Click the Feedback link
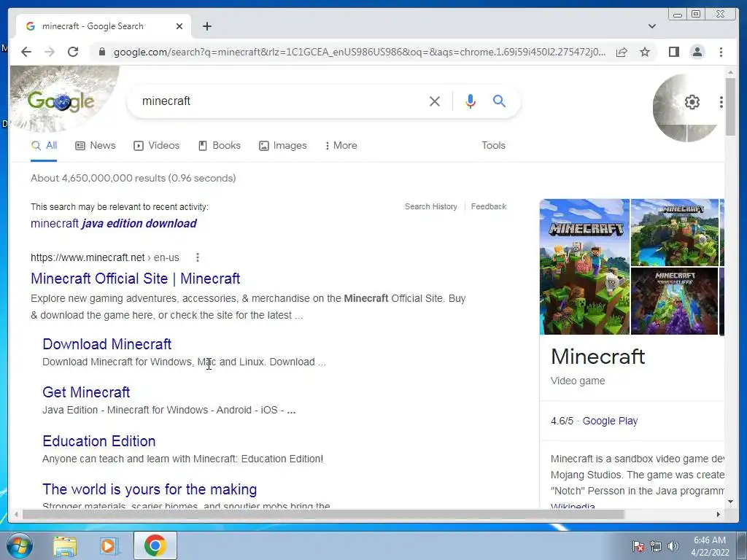The height and width of the screenshot is (560, 747). coord(488,206)
